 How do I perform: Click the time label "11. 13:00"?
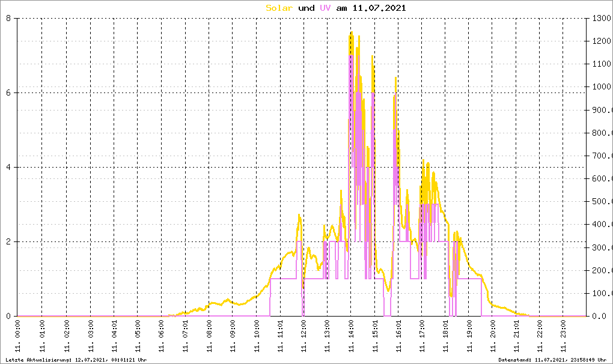[327, 336]
